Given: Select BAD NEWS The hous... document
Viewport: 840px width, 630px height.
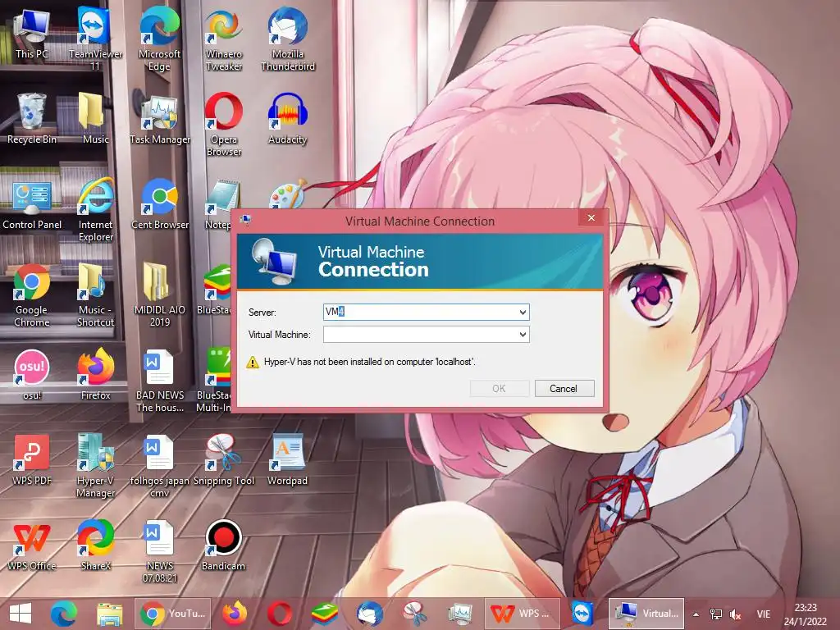Looking at the screenshot, I should [160, 381].
